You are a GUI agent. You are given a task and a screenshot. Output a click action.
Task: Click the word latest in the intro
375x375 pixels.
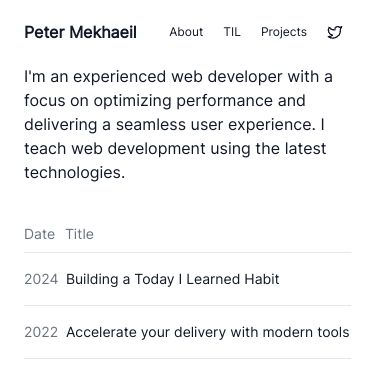[305, 149]
